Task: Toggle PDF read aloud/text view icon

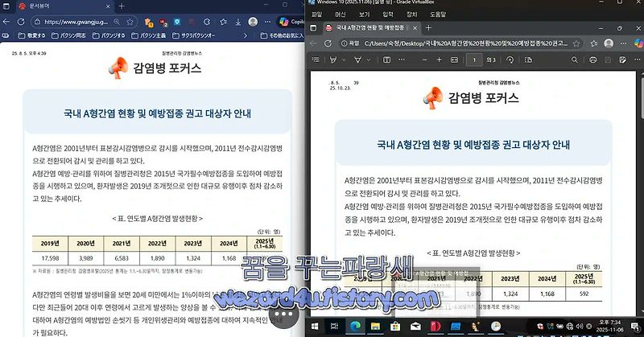Action: pos(387,60)
